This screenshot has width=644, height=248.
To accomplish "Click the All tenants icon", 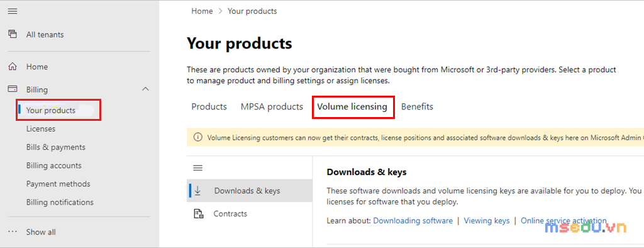I will 13,34.
